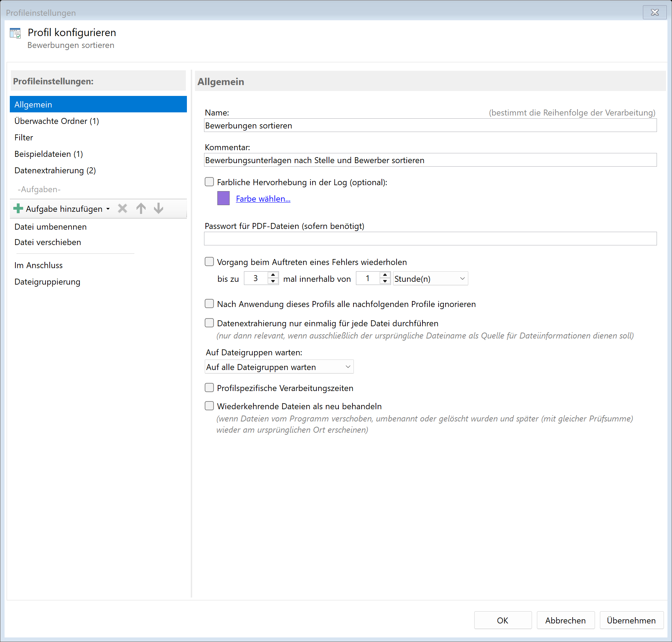The width and height of the screenshot is (672, 642).
Task: Close the Profileinstellungen dialog window
Action: point(654,13)
